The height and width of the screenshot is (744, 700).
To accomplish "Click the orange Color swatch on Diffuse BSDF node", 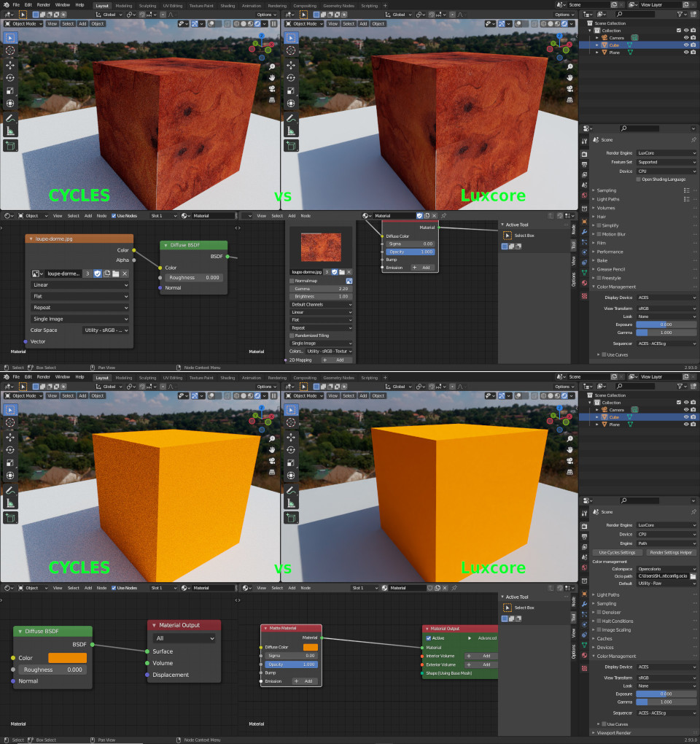I will 67,658.
